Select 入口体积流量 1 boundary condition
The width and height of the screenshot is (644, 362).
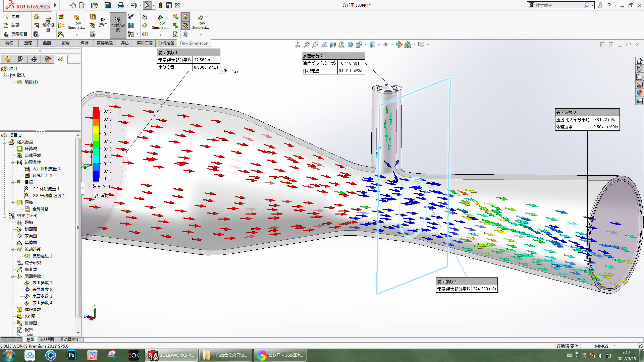(x=46, y=169)
